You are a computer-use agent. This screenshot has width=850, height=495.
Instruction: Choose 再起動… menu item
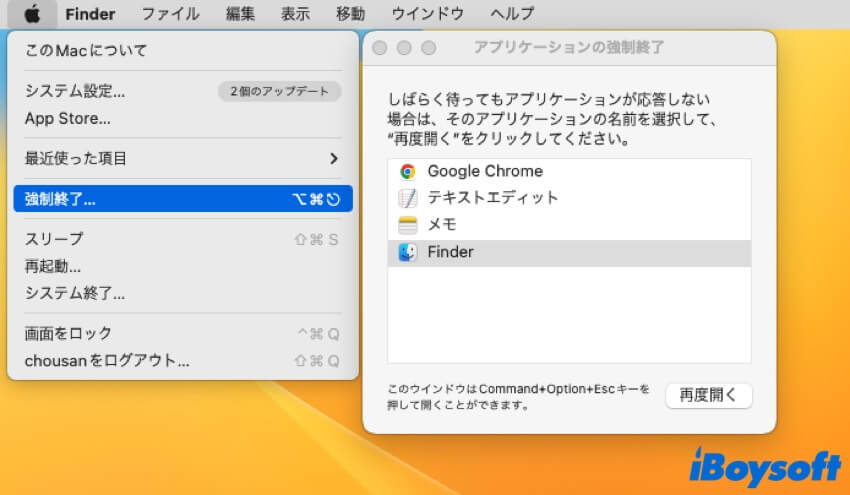pyautogui.click(x=183, y=266)
